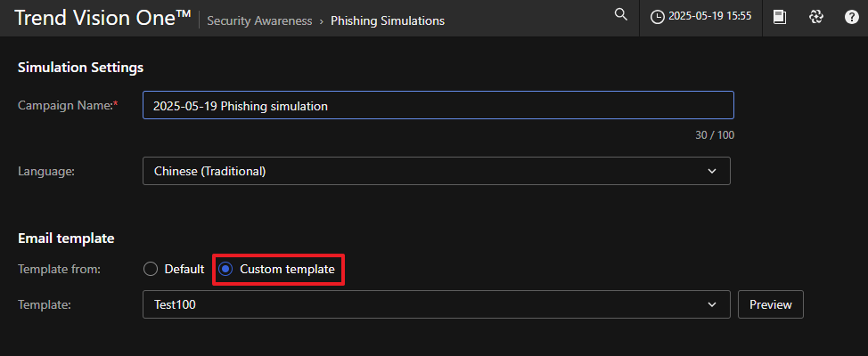The image size is (868, 356).
Task: Expand the Template Test100 dropdown
Action: click(436, 304)
